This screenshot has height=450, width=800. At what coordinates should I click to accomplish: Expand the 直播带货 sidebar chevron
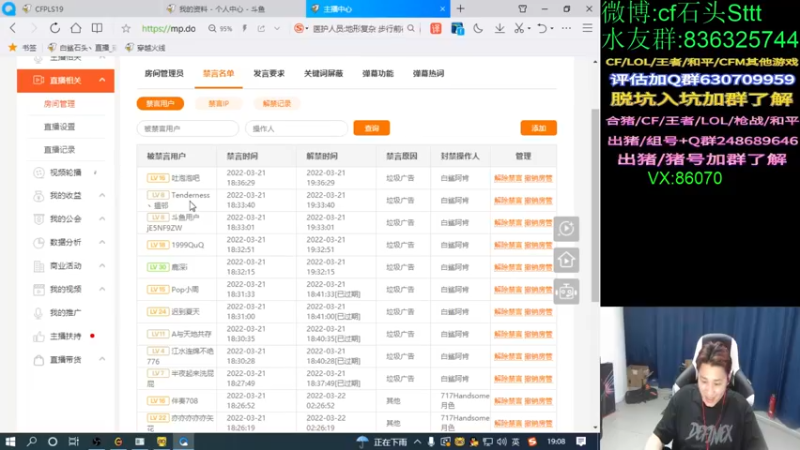tap(102, 359)
